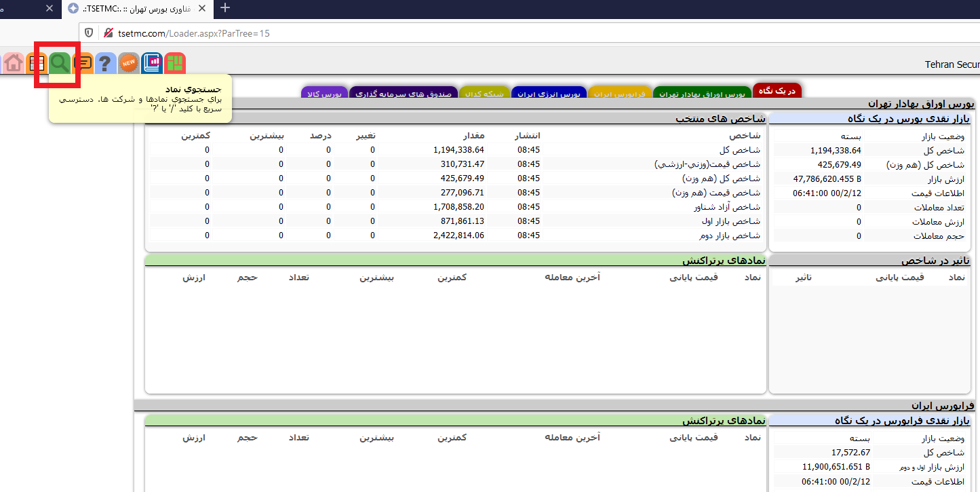Select the 'فرابورس ایران' tab
This screenshot has height=492, width=980.
(x=621, y=94)
